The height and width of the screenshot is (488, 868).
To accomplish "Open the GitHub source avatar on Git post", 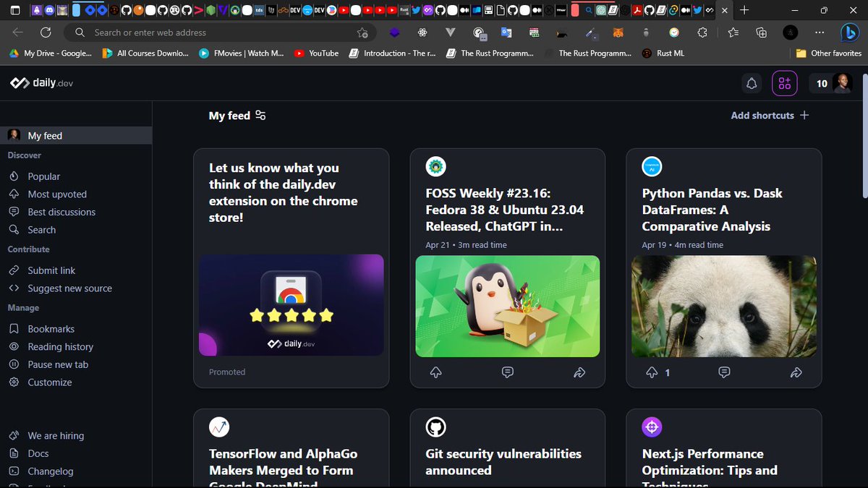I will [x=436, y=427].
